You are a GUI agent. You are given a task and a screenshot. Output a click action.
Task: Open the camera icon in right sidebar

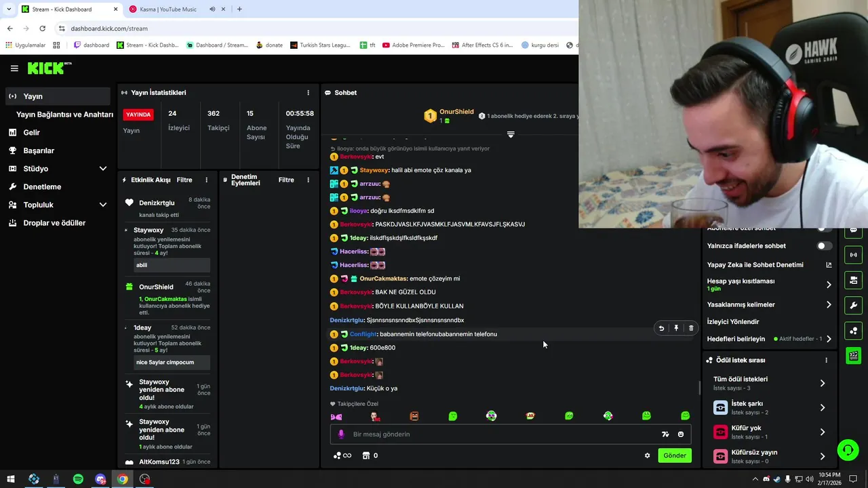[x=853, y=280]
